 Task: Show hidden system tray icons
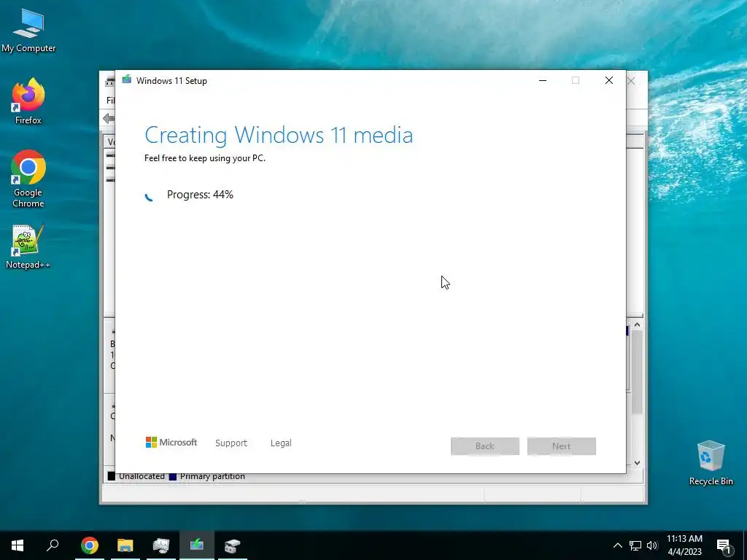click(x=617, y=545)
